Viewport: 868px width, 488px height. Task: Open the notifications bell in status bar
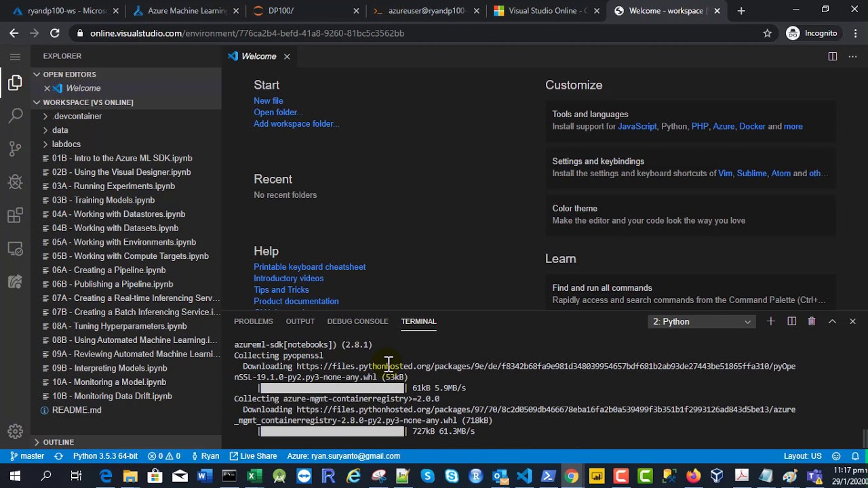click(856, 456)
